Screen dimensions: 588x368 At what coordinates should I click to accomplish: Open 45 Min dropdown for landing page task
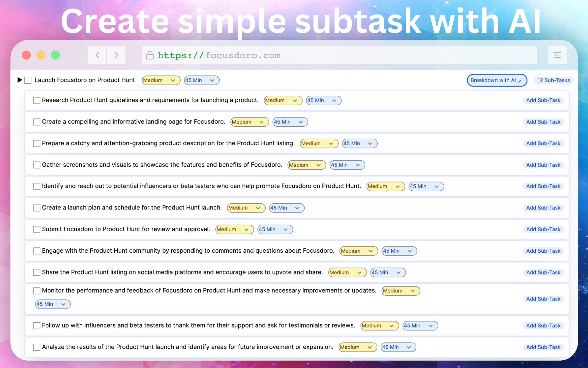point(290,122)
